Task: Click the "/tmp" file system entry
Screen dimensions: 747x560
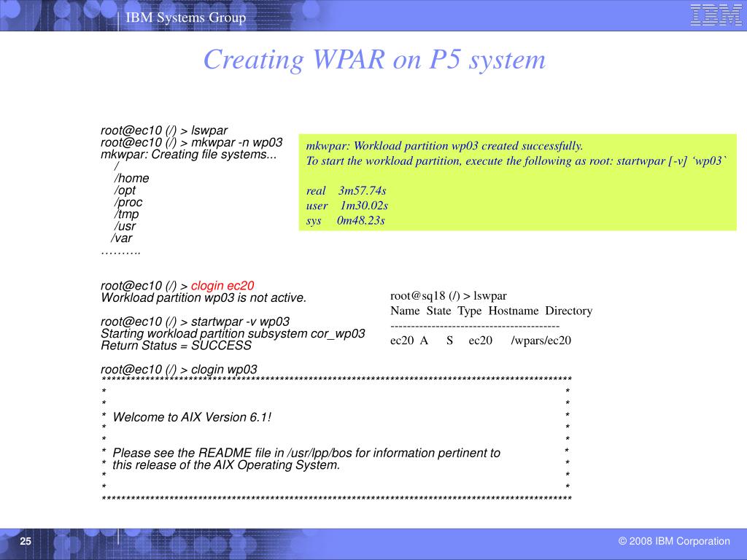Action: [126, 214]
